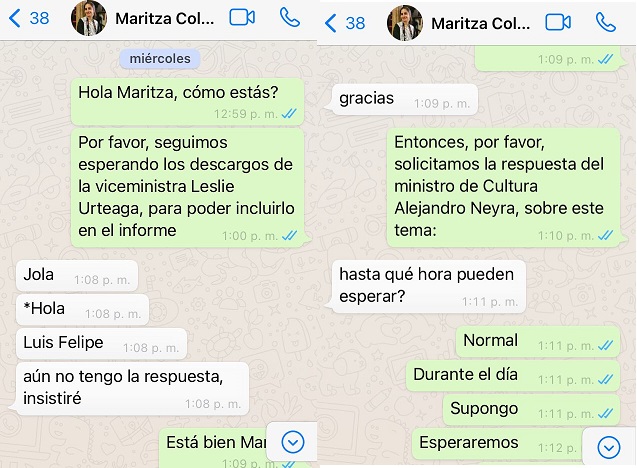Start video call in left chat header

click(x=242, y=17)
